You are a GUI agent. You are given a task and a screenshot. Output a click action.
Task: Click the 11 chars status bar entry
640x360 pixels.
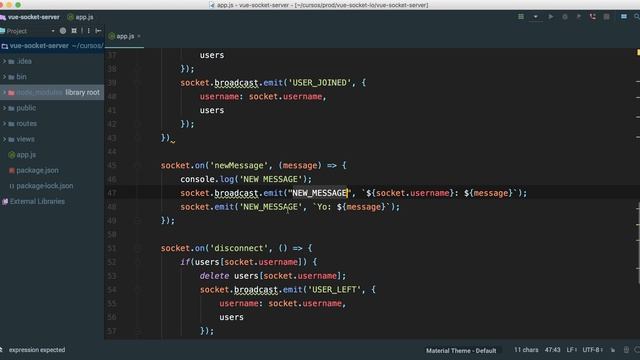click(526, 350)
